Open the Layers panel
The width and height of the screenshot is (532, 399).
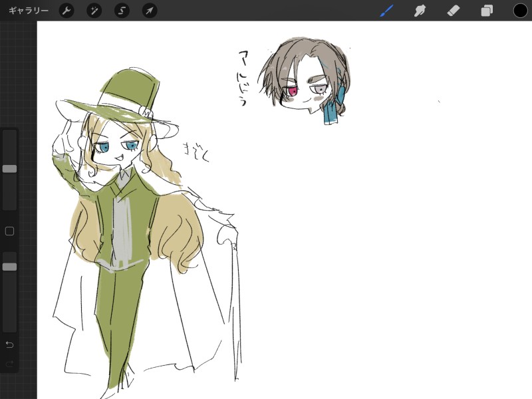pos(487,11)
